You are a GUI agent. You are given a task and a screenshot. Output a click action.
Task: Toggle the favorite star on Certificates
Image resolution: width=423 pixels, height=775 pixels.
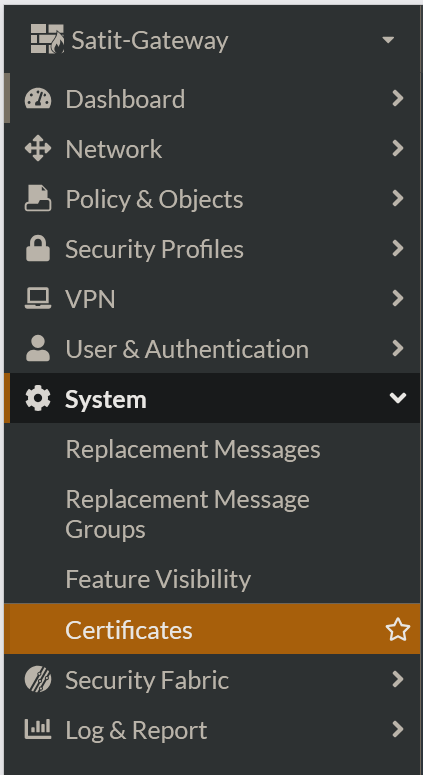pos(397,630)
